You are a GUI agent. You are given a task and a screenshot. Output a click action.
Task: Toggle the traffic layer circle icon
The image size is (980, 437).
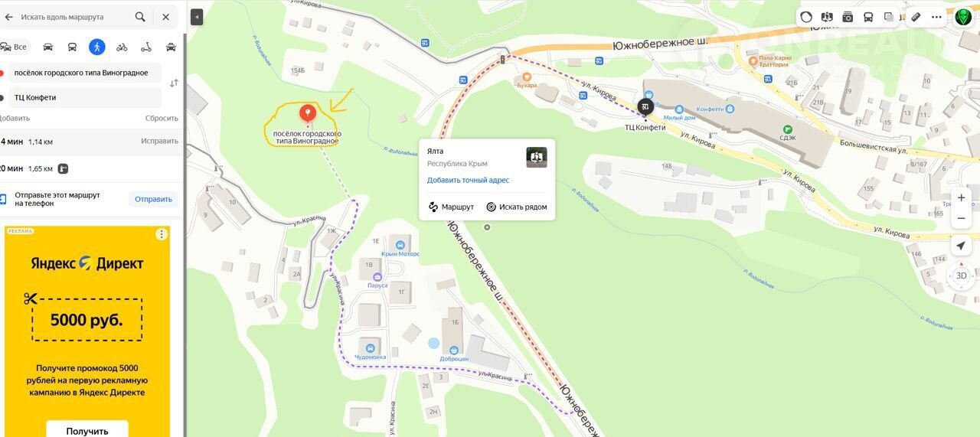(x=806, y=17)
